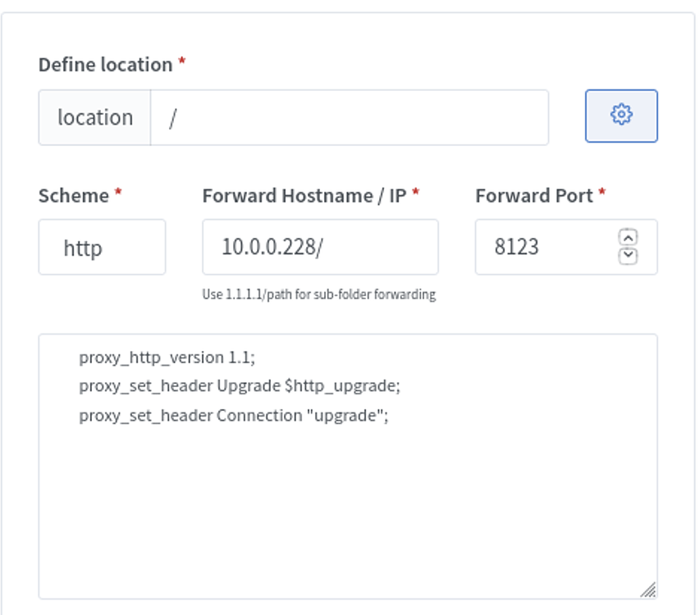
Task: Click the "Forward Port" label
Action: (533, 196)
